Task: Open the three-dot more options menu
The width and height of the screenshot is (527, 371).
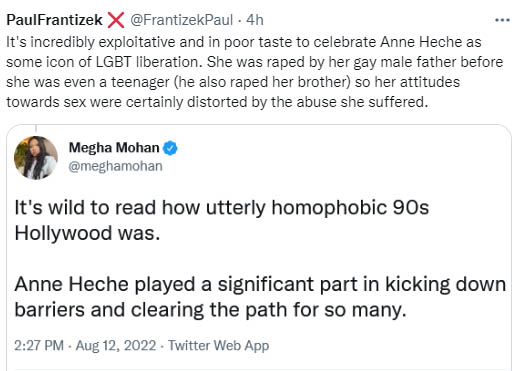Action: [502, 20]
